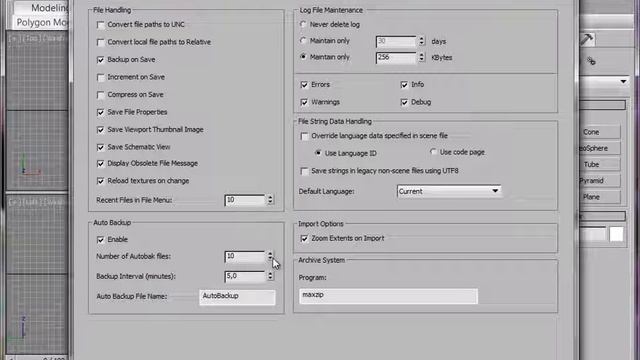Viewport: 640px width, 360px height.
Task: Click the Recent Files in File Menu field
Action: coord(245,200)
